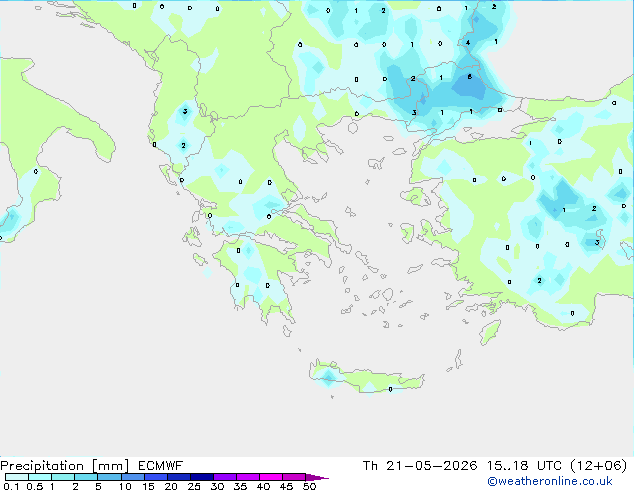Click the 40–45 mm magenta legend swatch
This screenshot has height=490, width=634.
(x=271, y=477)
